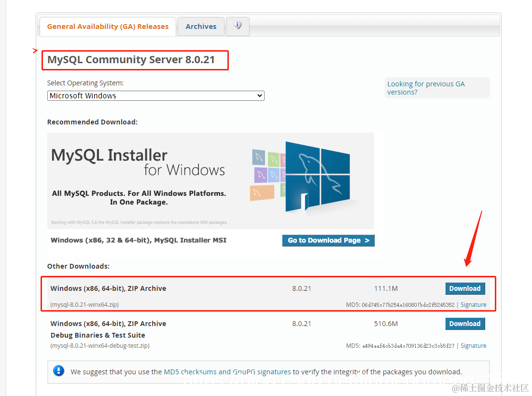Click Windows (x86, 32 & 64-bit), MySQL Installer MSI
Viewport: 532px width, 396px height.
[139, 240]
